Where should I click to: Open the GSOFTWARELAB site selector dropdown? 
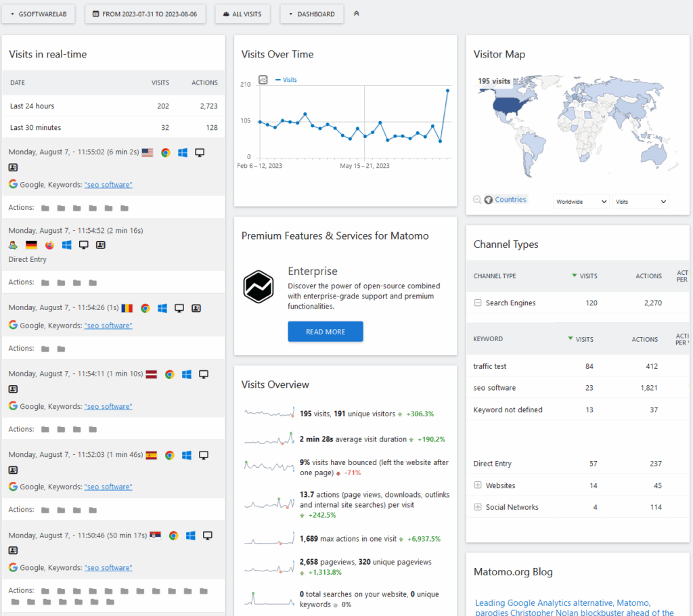[x=38, y=14]
